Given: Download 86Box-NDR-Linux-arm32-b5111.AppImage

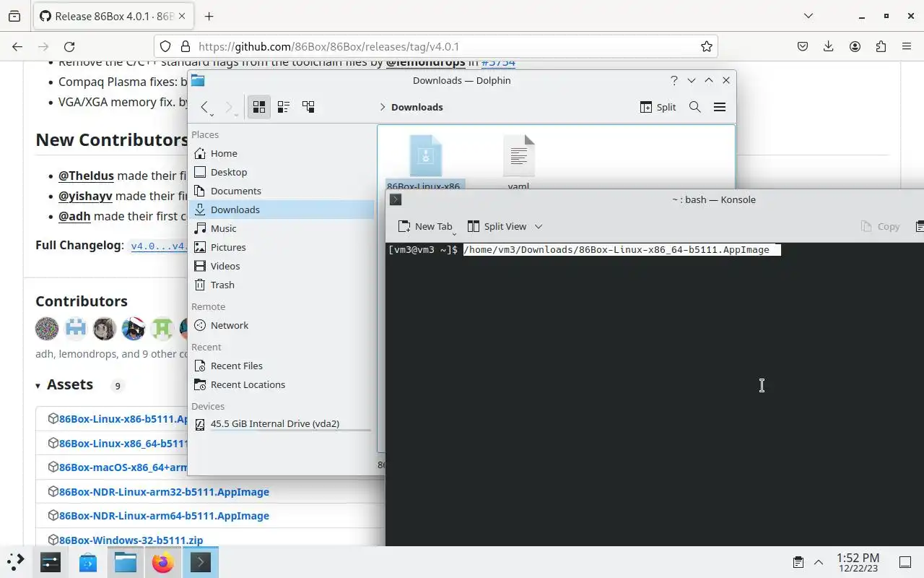Looking at the screenshot, I should point(164,492).
